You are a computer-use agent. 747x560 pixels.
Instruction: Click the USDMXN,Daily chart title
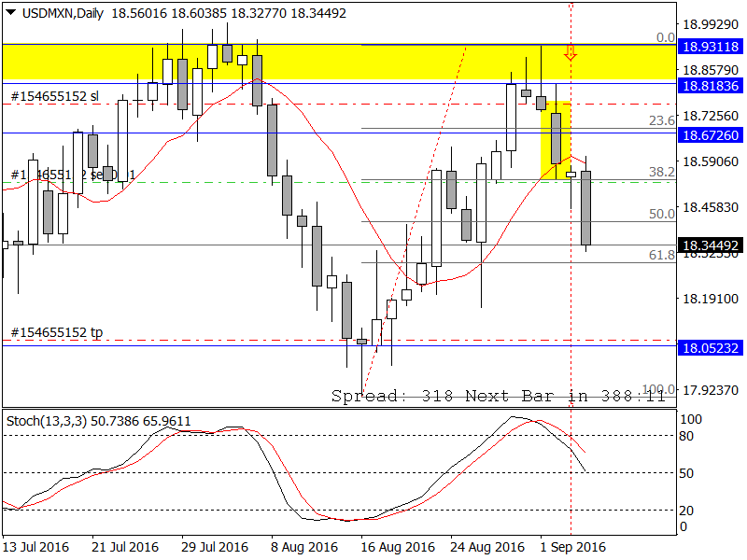[x=63, y=13]
